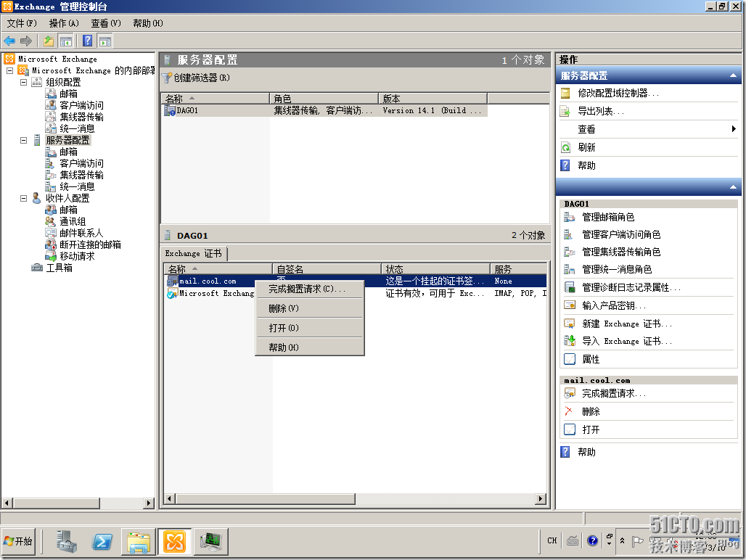Toggle the console tree visibility toolbar icon
This screenshot has width=746, height=560.
point(65,41)
